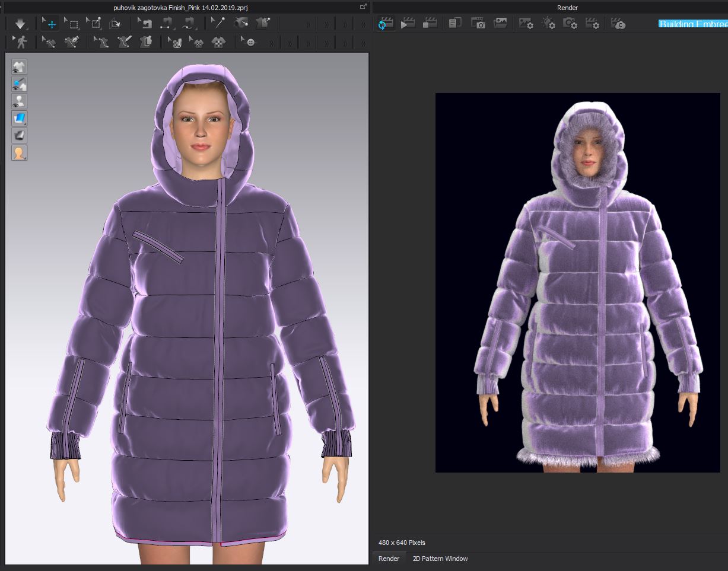Image resolution: width=728 pixels, height=571 pixels.
Task: Select the Render tab at bottom
Action: click(389, 559)
